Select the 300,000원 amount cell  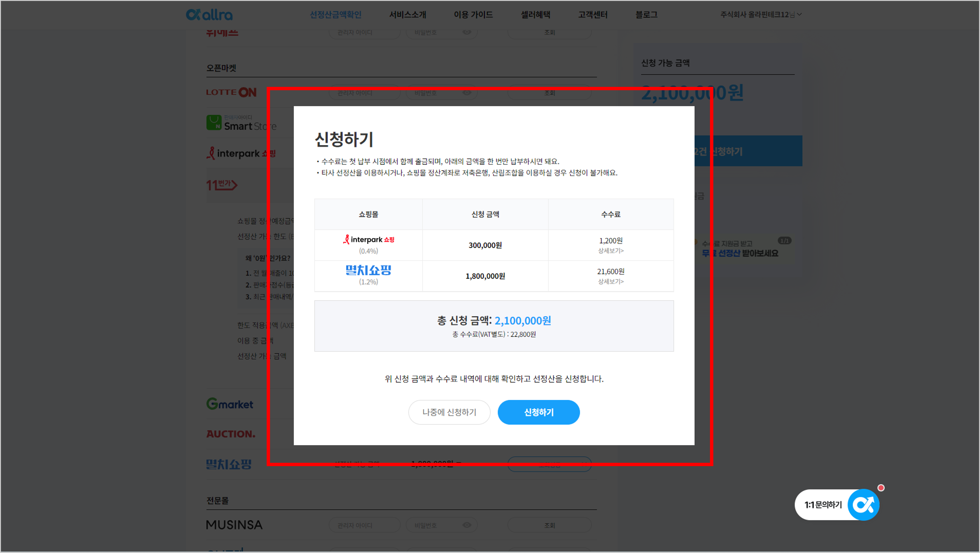pyautogui.click(x=485, y=245)
